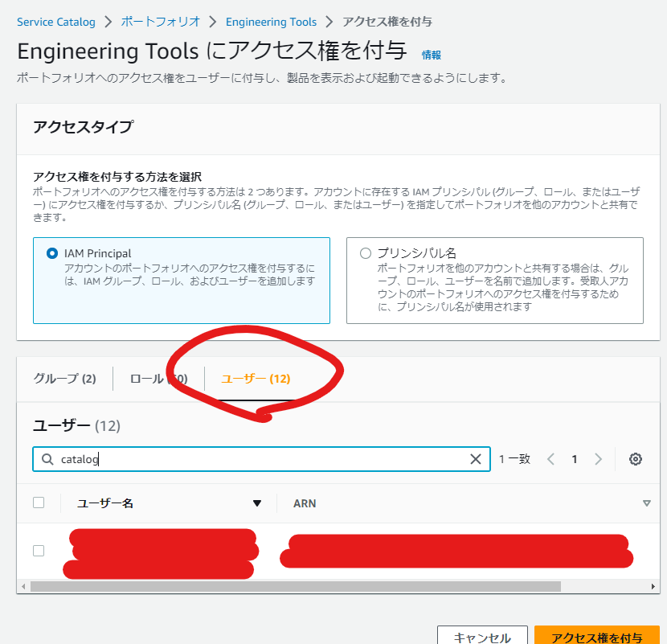This screenshot has height=644, width=667.
Task: Check the user row checkbox
Action: click(x=39, y=551)
